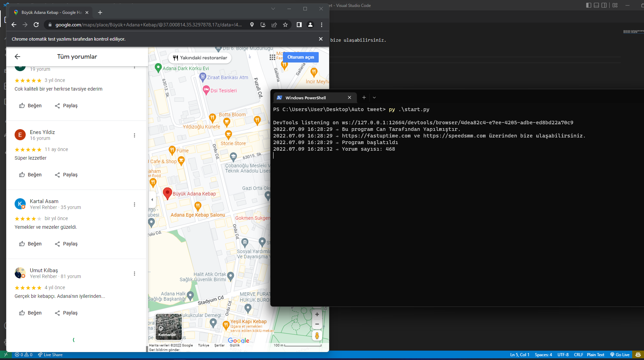Like Umut Kılbaş's review

pos(30,313)
